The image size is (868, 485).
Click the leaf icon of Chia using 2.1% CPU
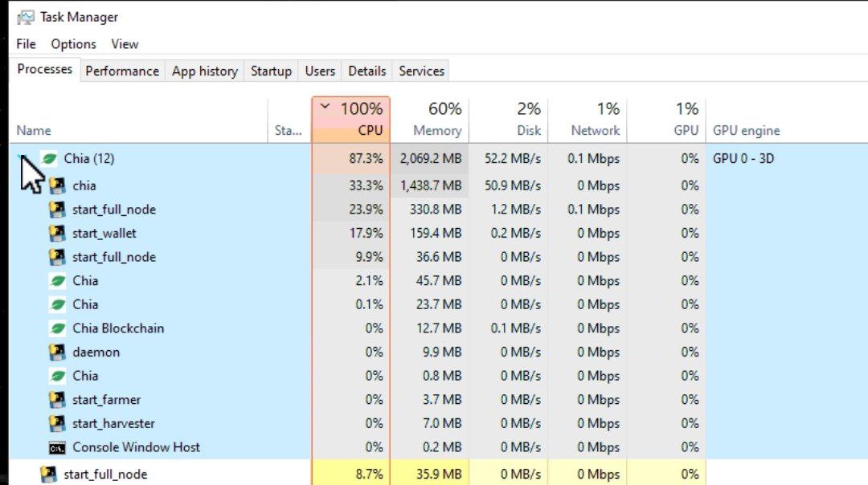click(58, 281)
